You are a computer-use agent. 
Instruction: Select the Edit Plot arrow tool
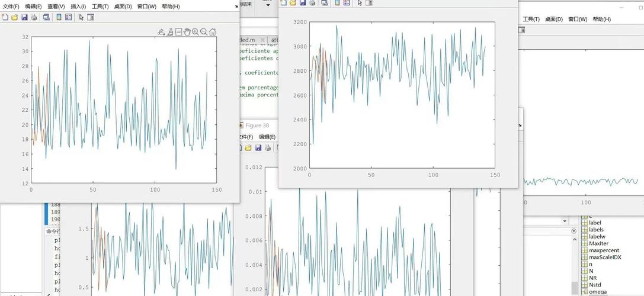coord(81,17)
